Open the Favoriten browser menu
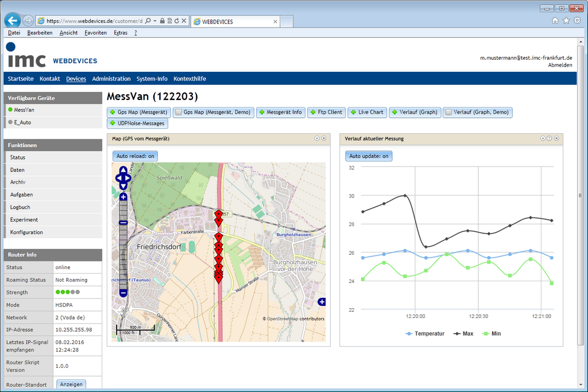This screenshot has width=588, height=392. [x=95, y=33]
